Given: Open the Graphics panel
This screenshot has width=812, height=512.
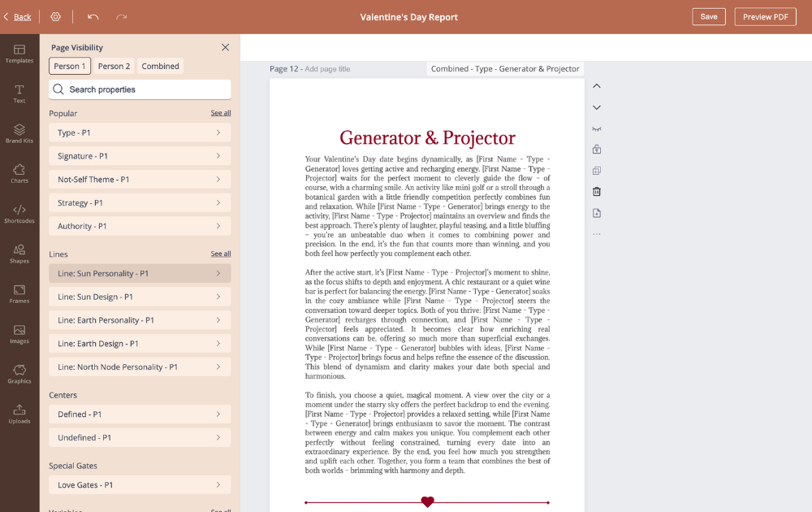Looking at the screenshot, I should click(19, 374).
